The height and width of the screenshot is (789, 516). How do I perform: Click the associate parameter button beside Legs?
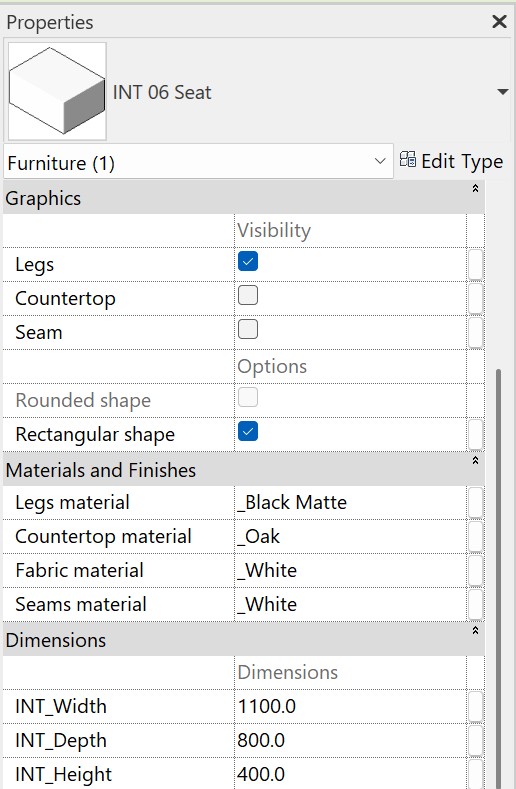click(x=475, y=265)
